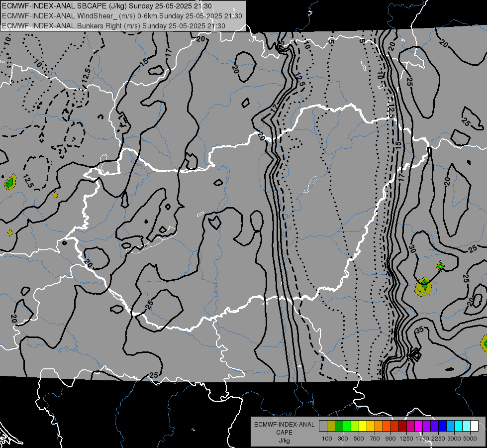This screenshot has width=487, height=448.
Task: Click the Bunkers Right (m/s) header line
Action: pos(113,26)
